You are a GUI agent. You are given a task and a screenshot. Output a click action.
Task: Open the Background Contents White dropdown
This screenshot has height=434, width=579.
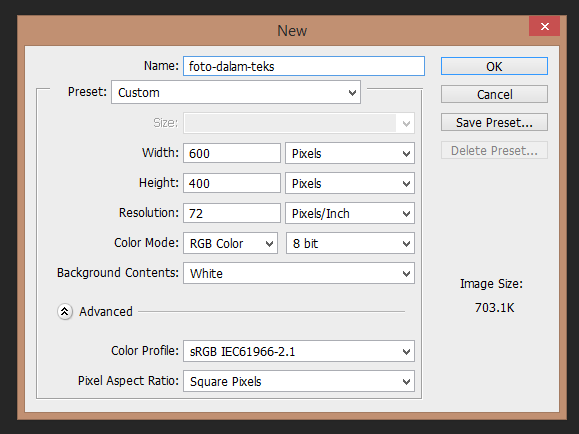299,273
